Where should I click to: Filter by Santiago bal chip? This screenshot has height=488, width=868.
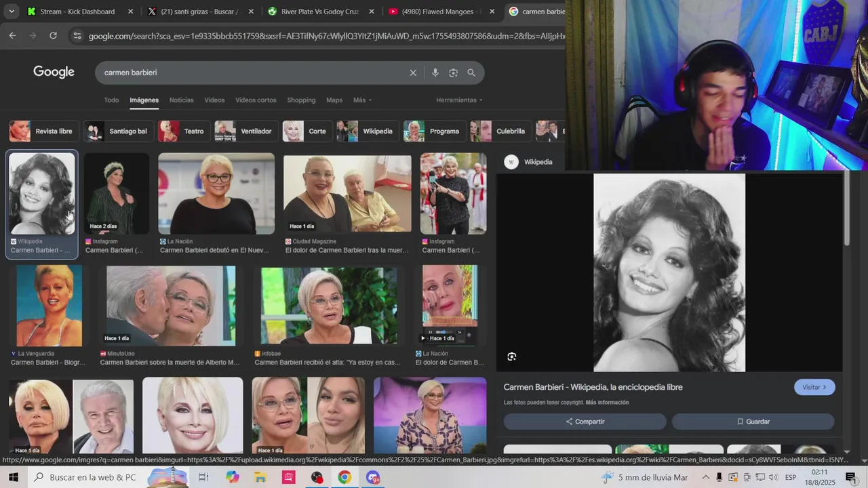pos(118,131)
